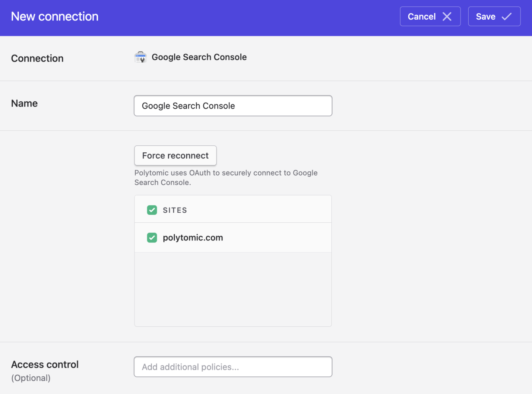
Task: Focus the connection Name input field
Action: click(x=233, y=106)
